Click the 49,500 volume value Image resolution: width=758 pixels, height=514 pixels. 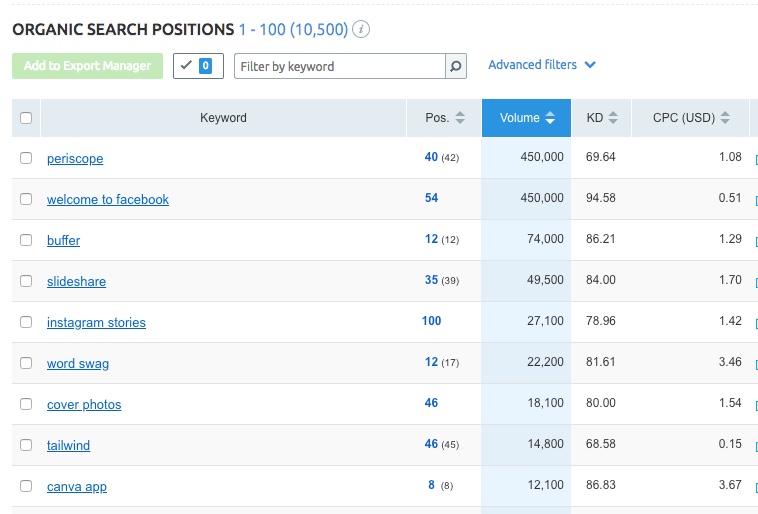(545, 280)
